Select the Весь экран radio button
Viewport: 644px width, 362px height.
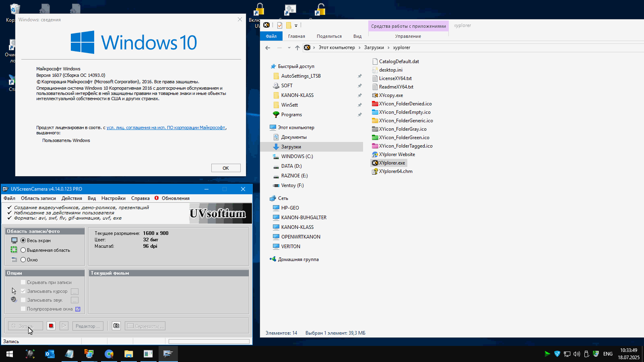tap(23, 241)
